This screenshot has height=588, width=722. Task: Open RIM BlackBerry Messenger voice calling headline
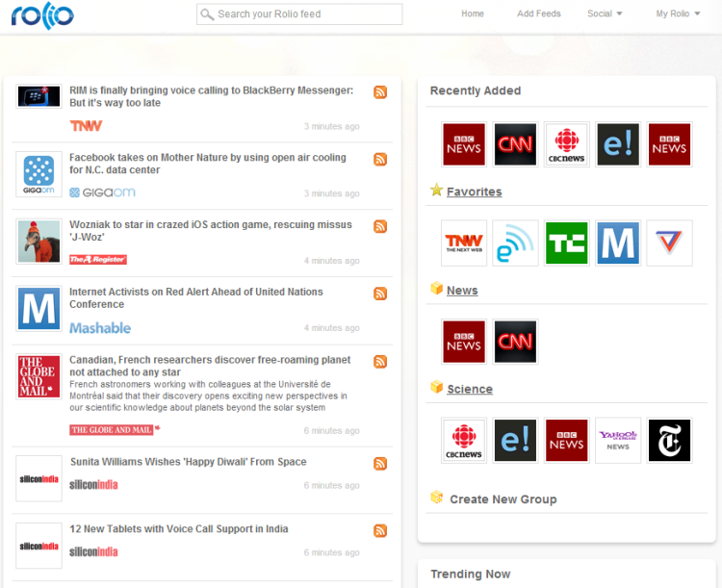tap(212, 96)
